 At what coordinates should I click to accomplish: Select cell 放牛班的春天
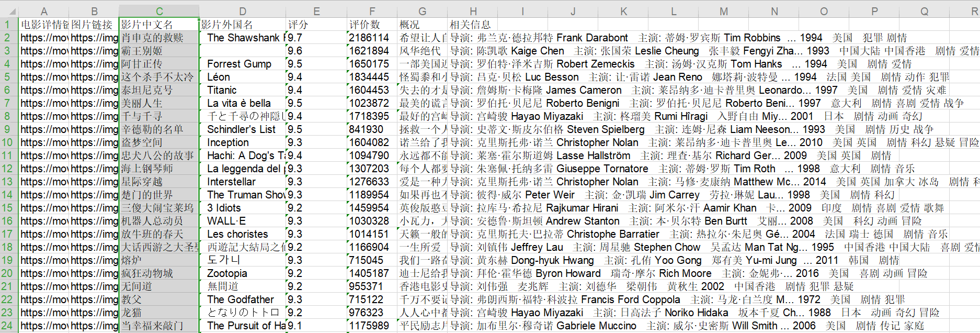click(x=159, y=234)
